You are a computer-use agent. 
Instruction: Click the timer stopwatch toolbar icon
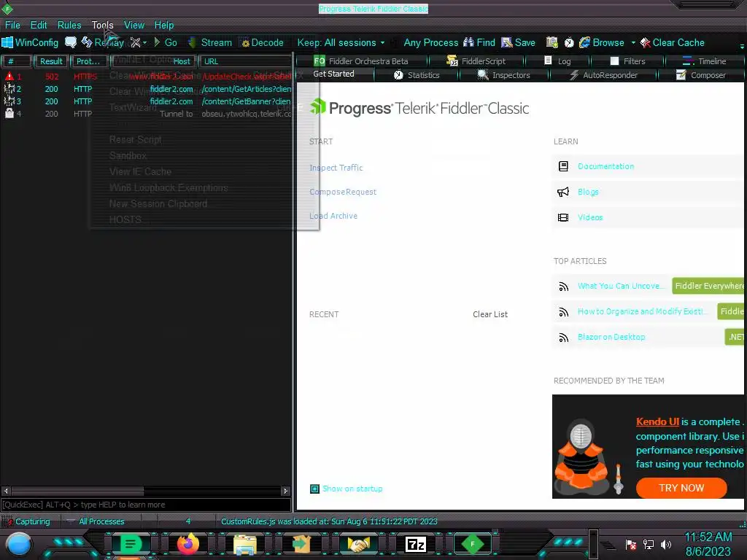pos(569,42)
